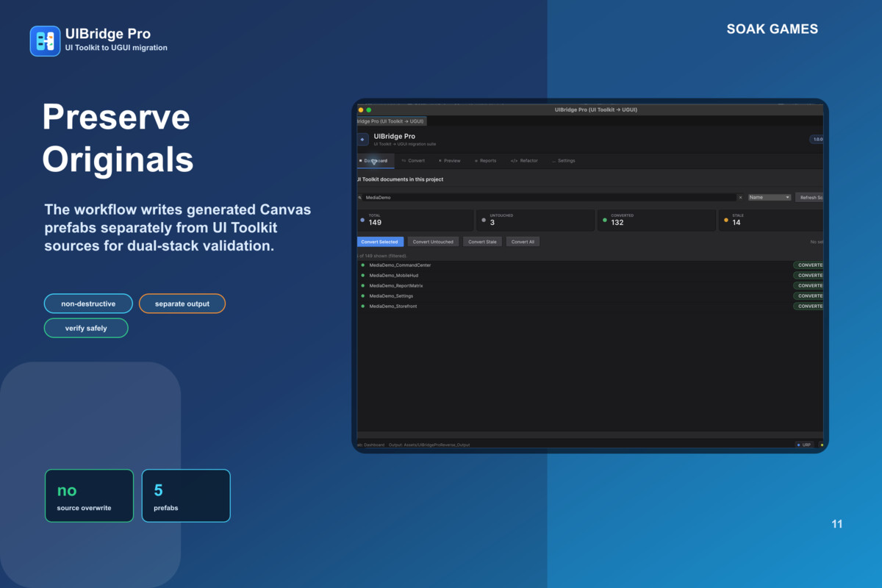Click the Convert Untouched button

pyautogui.click(x=433, y=242)
